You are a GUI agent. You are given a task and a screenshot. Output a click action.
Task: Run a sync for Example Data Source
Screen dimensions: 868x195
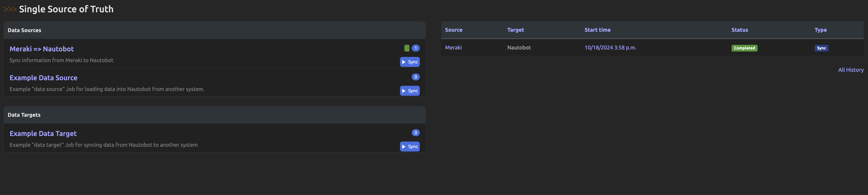[x=410, y=90]
